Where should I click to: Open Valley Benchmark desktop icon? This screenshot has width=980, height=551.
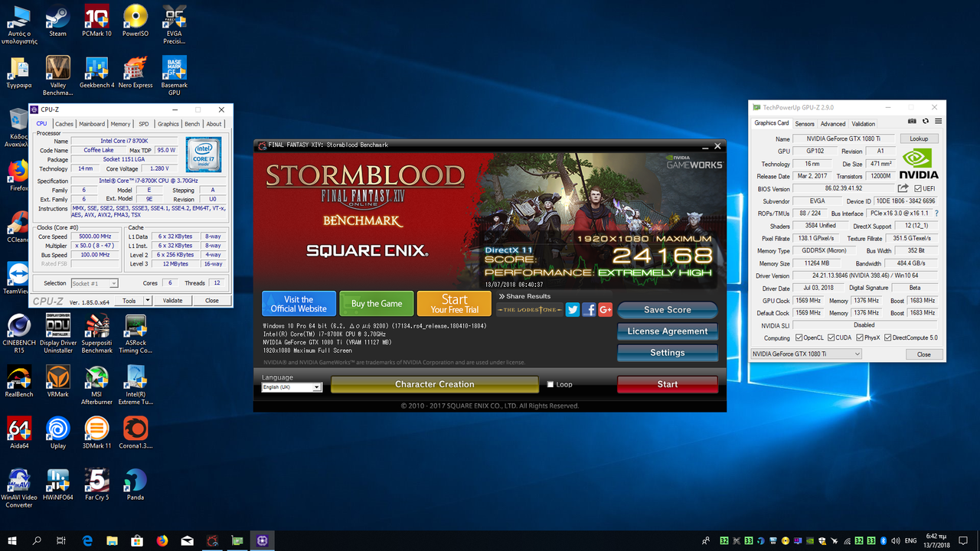coord(58,75)
